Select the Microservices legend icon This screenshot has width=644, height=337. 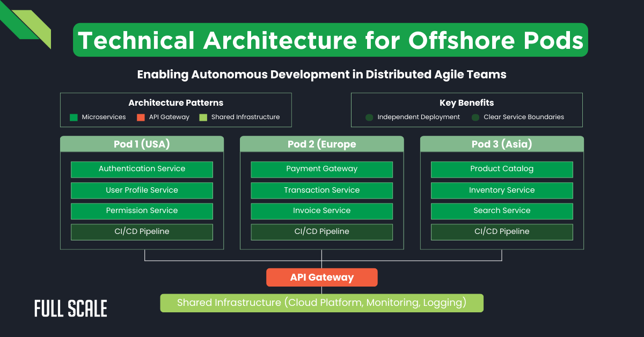click(74, 117)
